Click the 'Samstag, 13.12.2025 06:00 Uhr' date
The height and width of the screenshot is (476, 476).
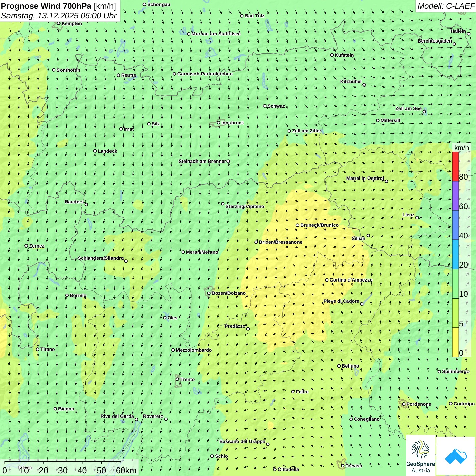[x=59, y=16]
